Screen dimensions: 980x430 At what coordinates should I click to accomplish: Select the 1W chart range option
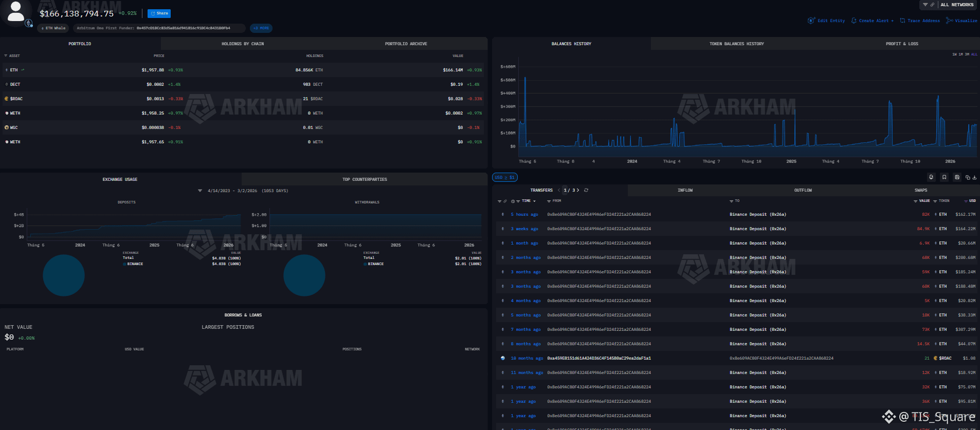(954, 54)
